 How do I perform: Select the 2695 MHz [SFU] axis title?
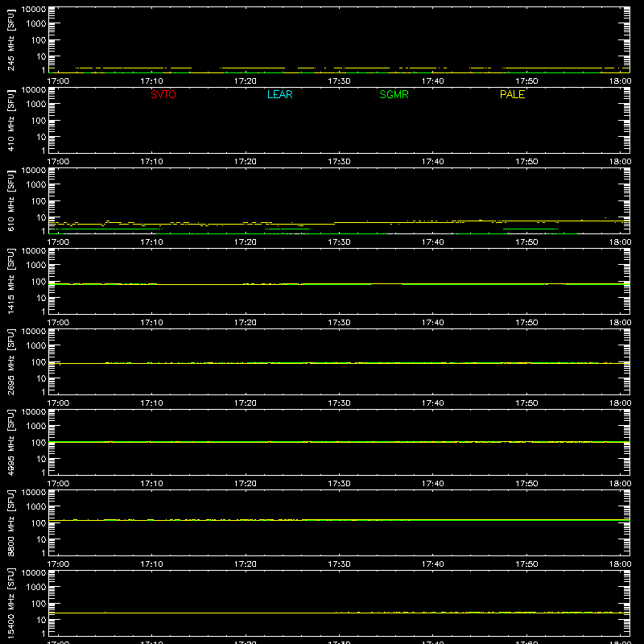[11, 361]
